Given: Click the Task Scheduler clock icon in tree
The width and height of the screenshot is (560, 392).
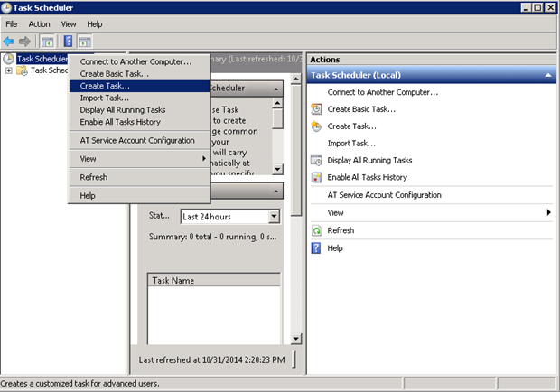Looking at the screenshot, I should pos(8,59).
